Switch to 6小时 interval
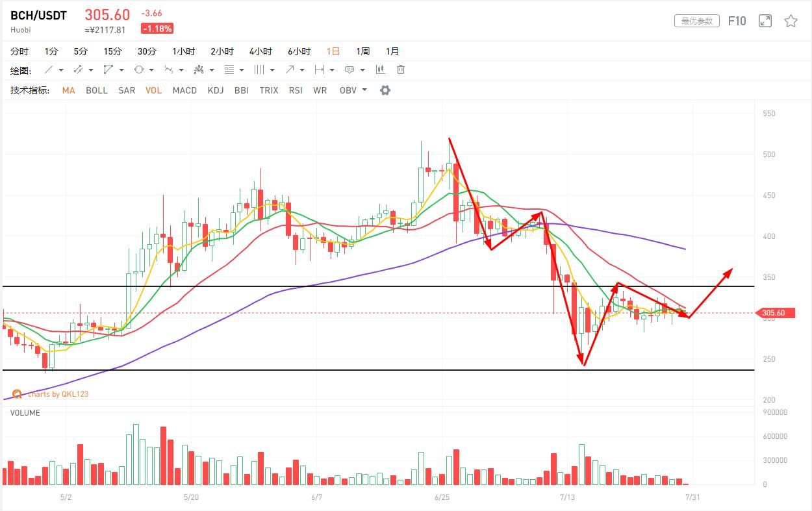This screenshot has height=511, width=812. point(299,51)
